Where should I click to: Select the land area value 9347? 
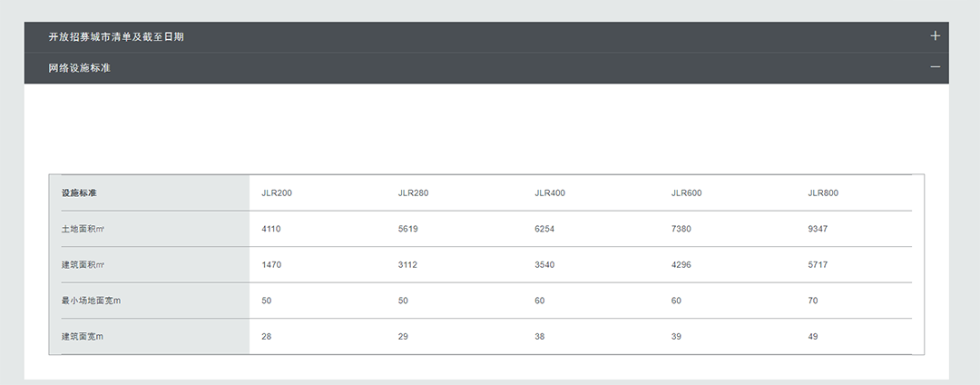click(x=818, y=229)
